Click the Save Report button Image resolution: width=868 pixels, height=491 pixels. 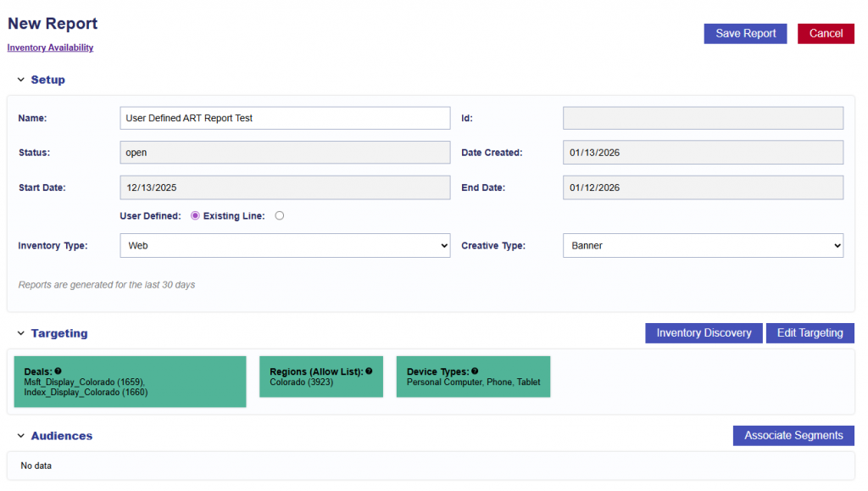coord(745,34)
